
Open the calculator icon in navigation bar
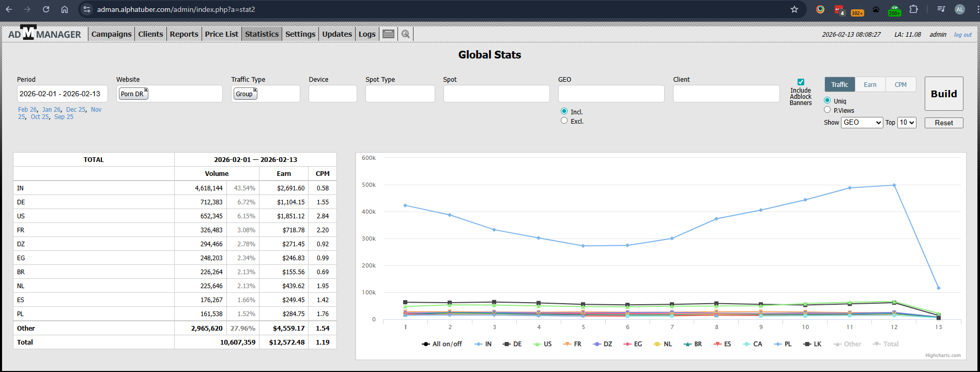(389, 34)
